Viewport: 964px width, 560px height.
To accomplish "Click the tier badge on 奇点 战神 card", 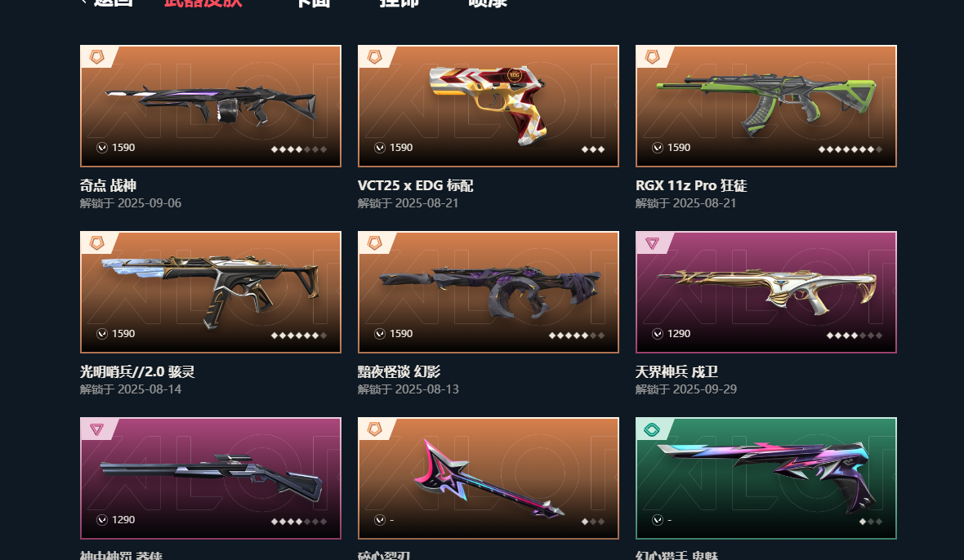I will click(97, 57).
